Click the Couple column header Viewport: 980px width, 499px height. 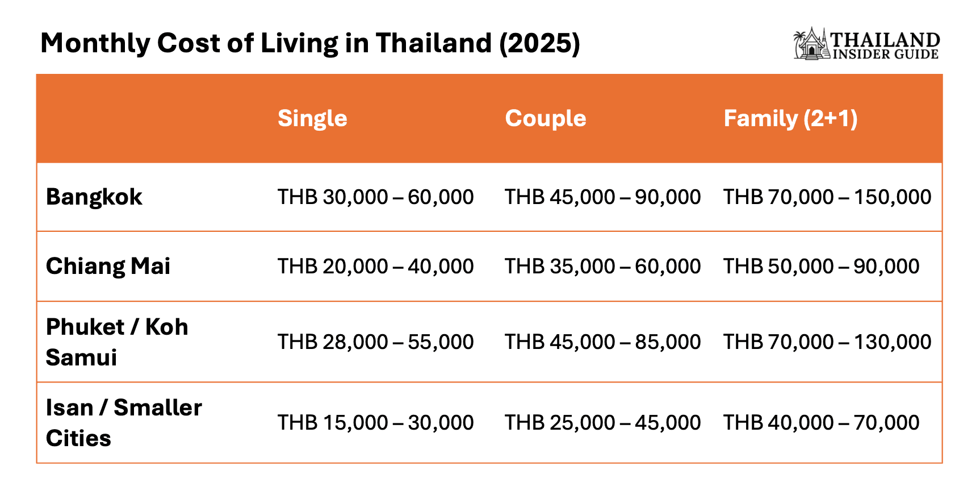[x=546, y=118]
